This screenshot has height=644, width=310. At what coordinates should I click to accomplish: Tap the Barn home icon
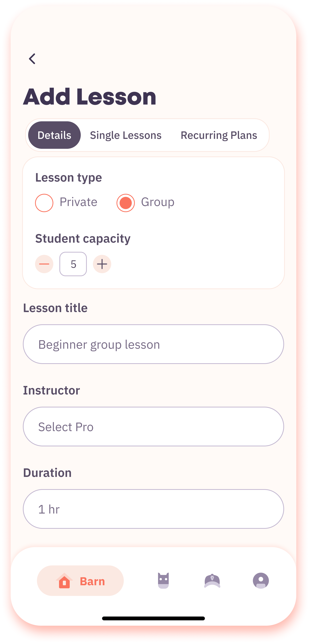[64, 581]
